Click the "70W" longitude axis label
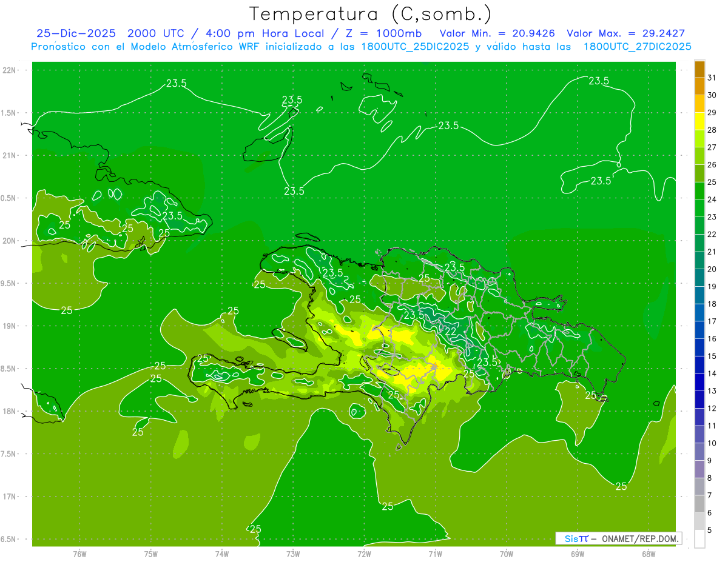728x562 pixels. point(507,554)
